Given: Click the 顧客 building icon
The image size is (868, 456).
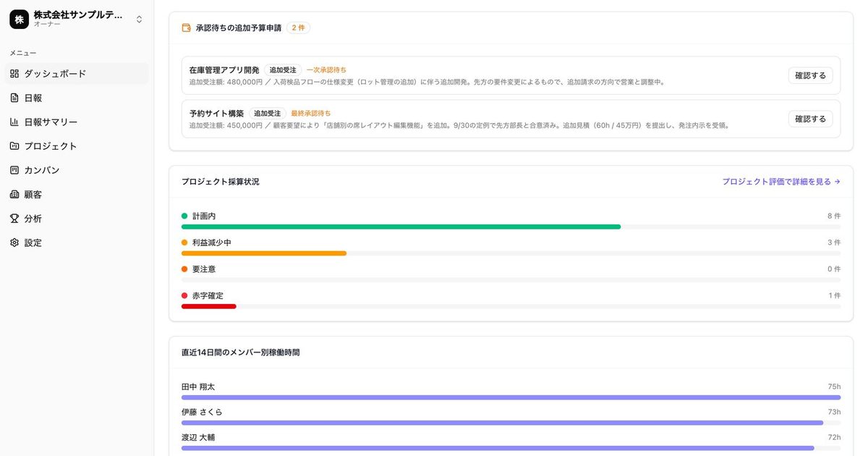Looking at the screenshot, I should (14, 194).
